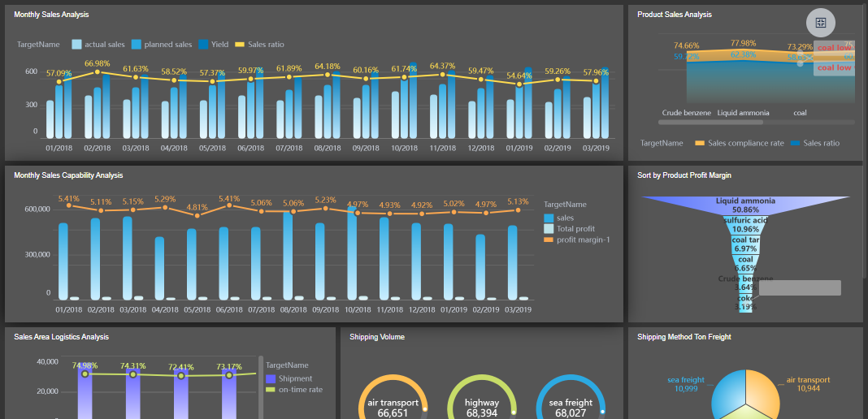This screenshot has width=868, height=419.
Task: Click the exit fullscreen round icon button
Action: (821, 23)
